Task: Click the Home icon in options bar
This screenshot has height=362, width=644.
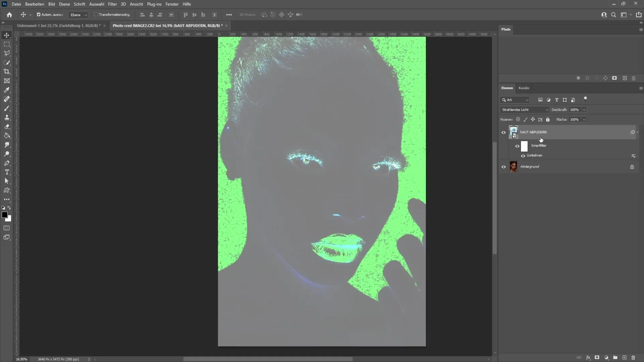Action: coord(9,15)
